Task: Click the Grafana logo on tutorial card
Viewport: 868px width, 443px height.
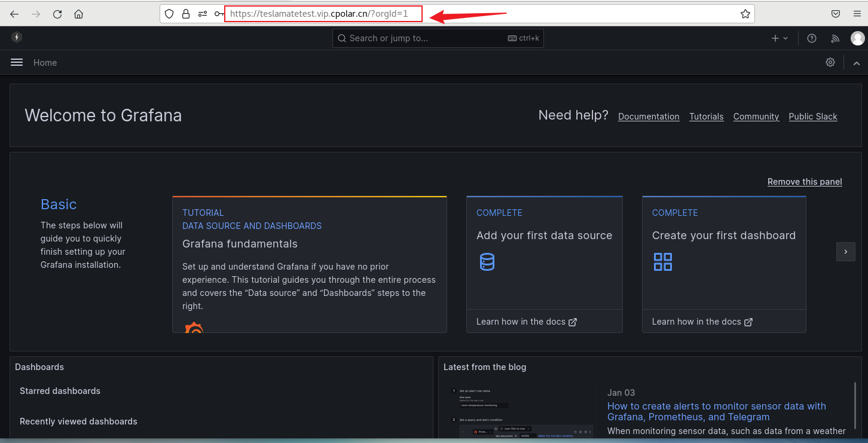Action: click(194, 327)
